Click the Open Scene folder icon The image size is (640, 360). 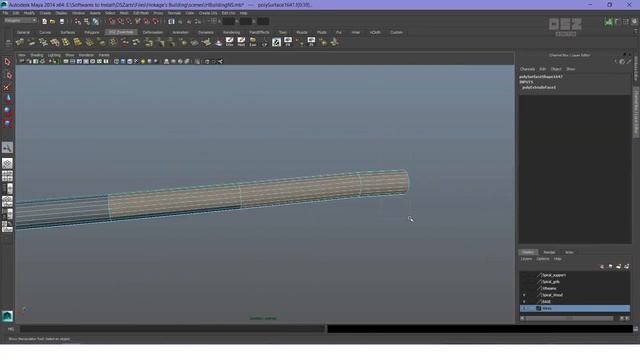pyautogui.click(x=53, y=21)
